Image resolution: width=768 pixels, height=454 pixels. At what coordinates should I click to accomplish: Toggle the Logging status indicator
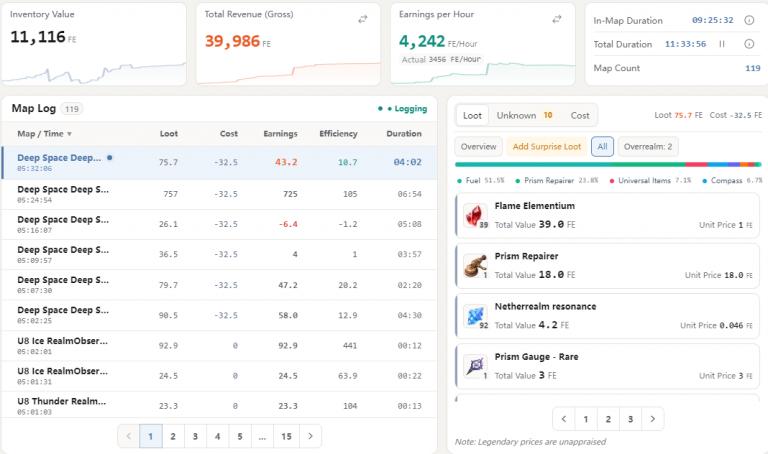point(403,109)
